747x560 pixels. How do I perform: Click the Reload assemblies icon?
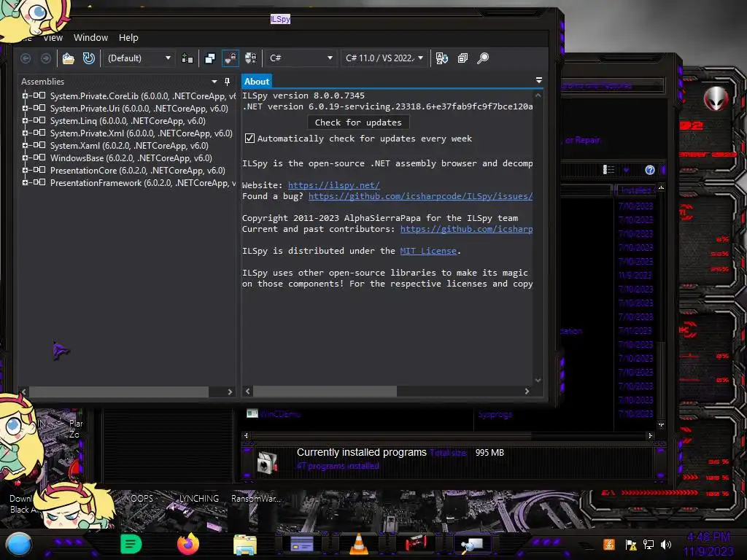coord(88,58)
